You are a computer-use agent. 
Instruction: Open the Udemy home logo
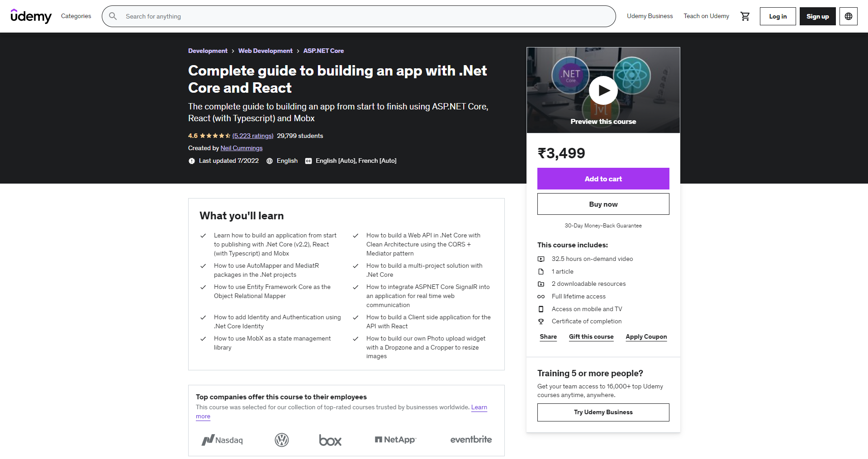tap(31, 16)
